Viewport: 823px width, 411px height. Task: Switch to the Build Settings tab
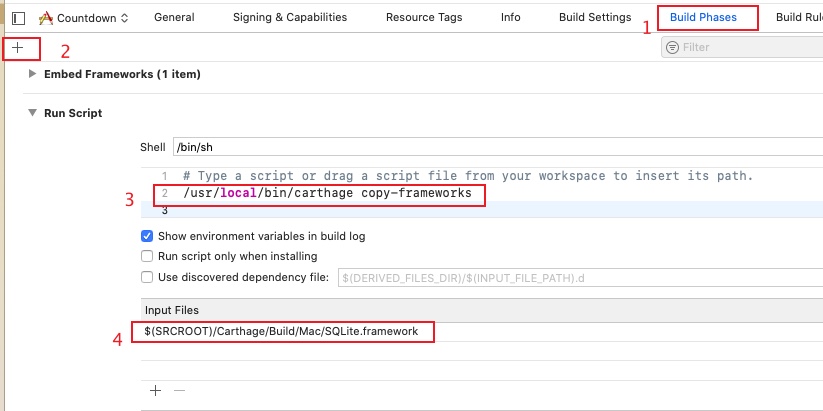pyautogui.click(x=594, y=17)
